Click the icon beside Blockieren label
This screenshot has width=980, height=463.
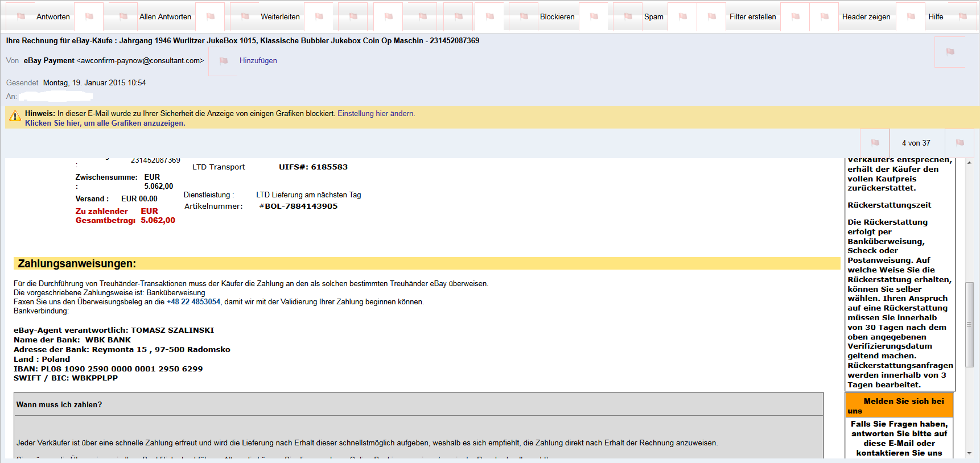pyautogui.click(x=524, y=16)
